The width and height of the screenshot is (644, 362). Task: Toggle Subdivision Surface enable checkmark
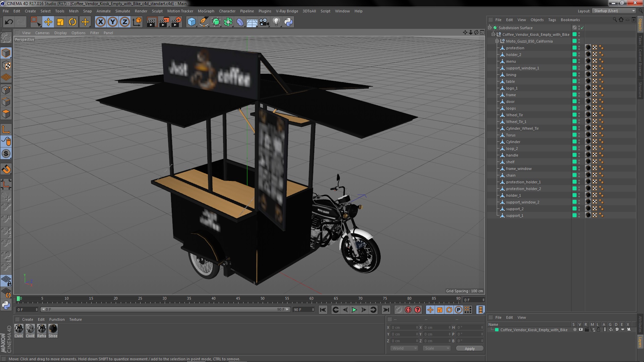click(x=582, y=27)
